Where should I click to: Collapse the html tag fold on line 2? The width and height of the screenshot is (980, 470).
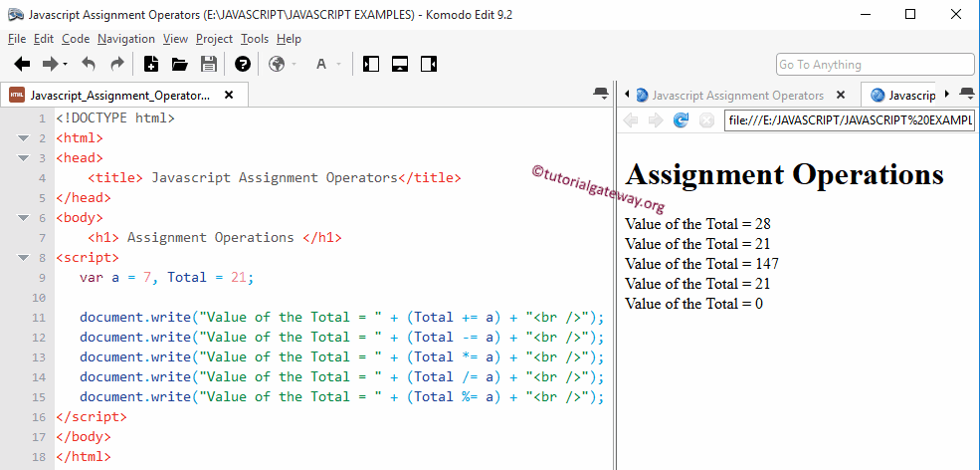pyautogui.click(x=23, y=138)
